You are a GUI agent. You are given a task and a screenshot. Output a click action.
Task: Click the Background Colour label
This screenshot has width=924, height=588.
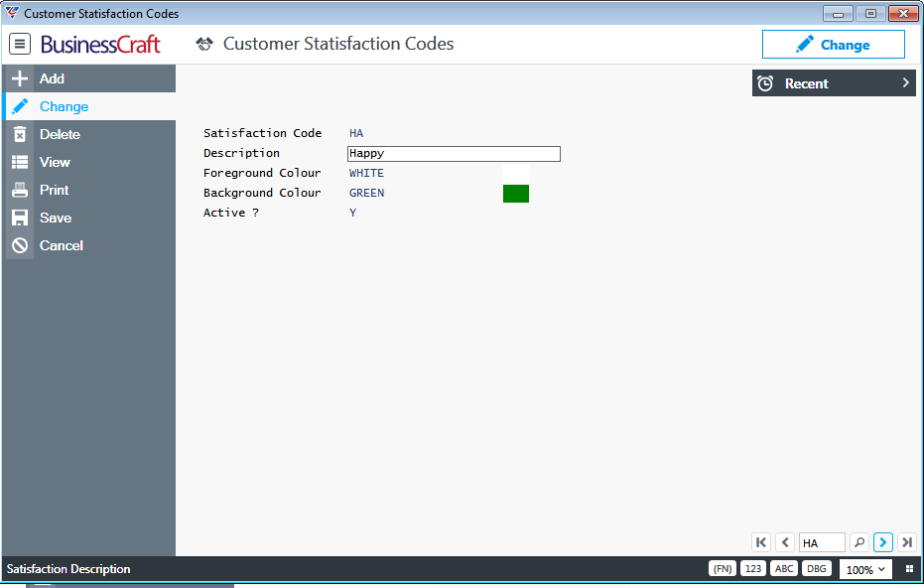click(x=262, y=193)
